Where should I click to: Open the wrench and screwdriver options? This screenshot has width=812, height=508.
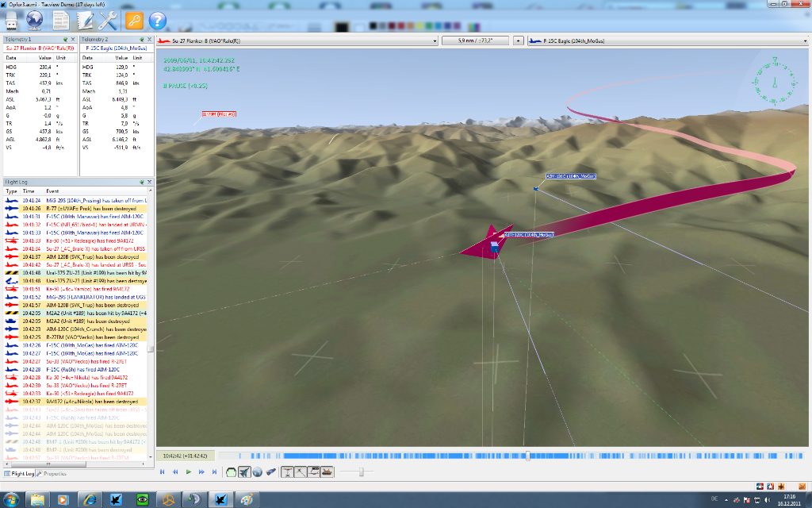(x=108, y=21)
